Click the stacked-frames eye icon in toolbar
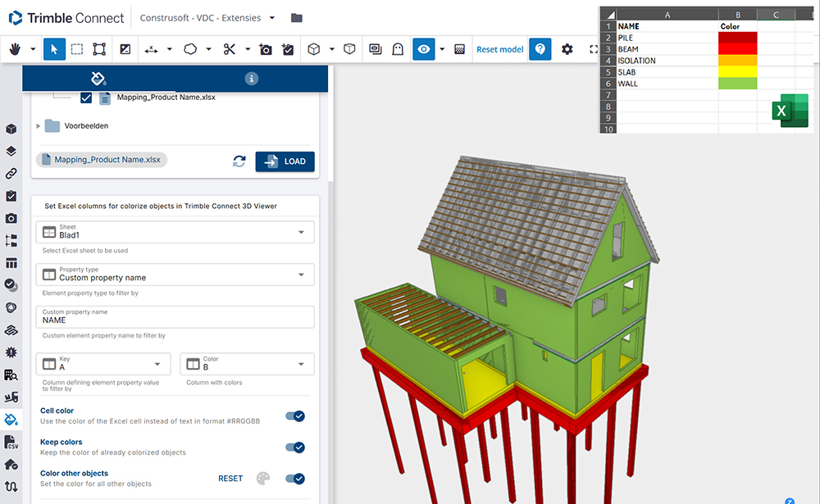The image size is (820, 504). pos(375,49)
